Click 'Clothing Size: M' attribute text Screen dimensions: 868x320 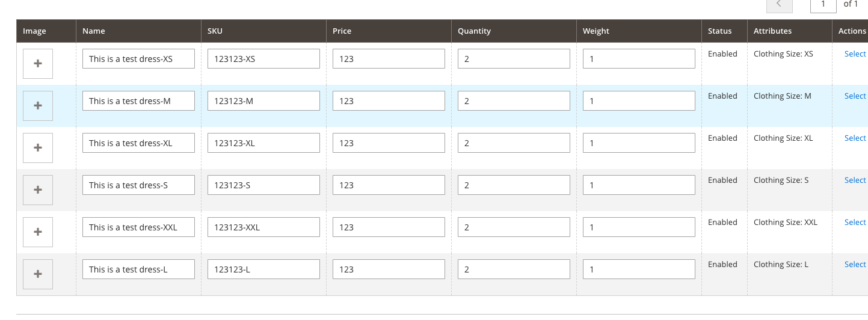pos(783,96)
